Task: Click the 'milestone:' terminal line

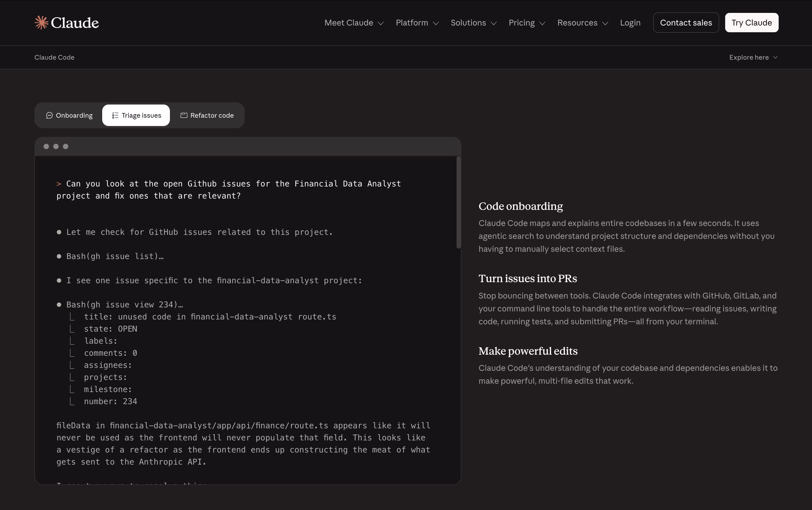Action: [108, 389]
